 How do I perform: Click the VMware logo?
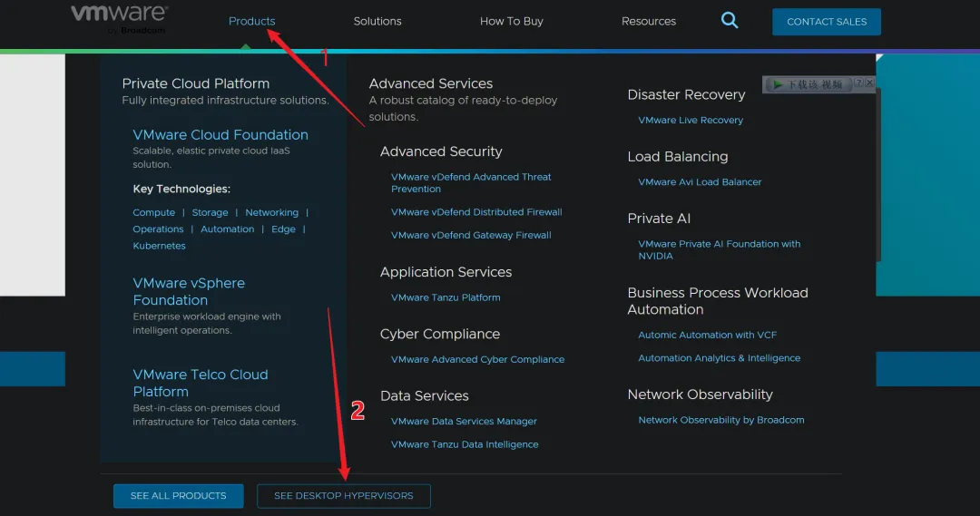pos(119,16)
